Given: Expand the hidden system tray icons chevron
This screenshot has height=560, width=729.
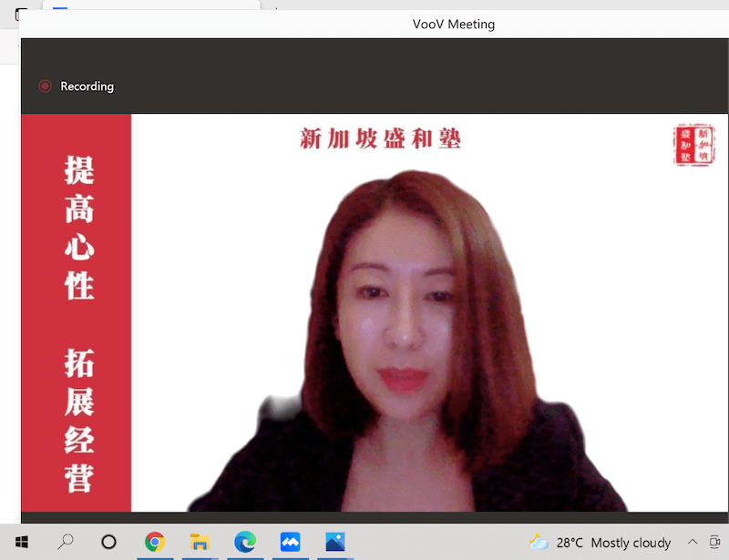Looking at the screenshot, I should pyautogui.click(x=692, y=543).
